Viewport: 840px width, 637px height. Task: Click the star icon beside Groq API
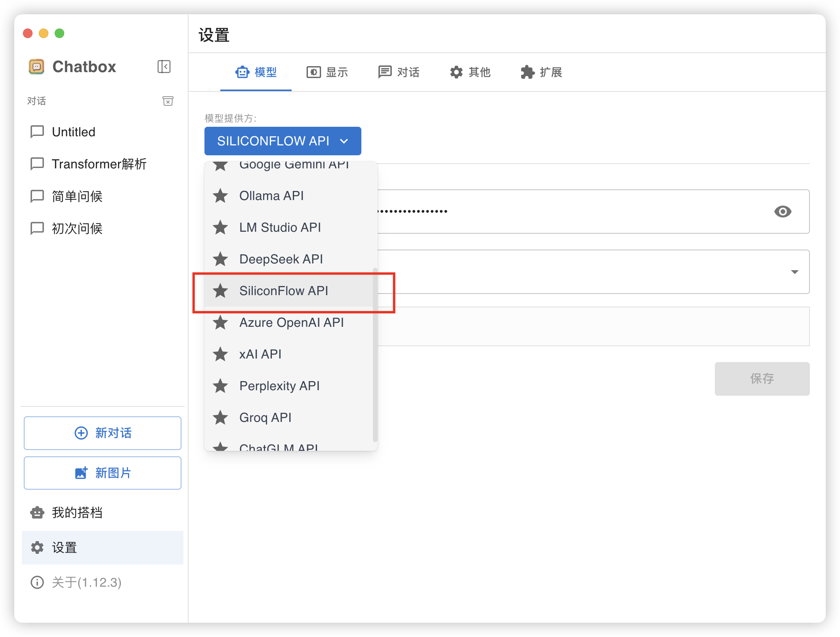[x=220, y=418]
